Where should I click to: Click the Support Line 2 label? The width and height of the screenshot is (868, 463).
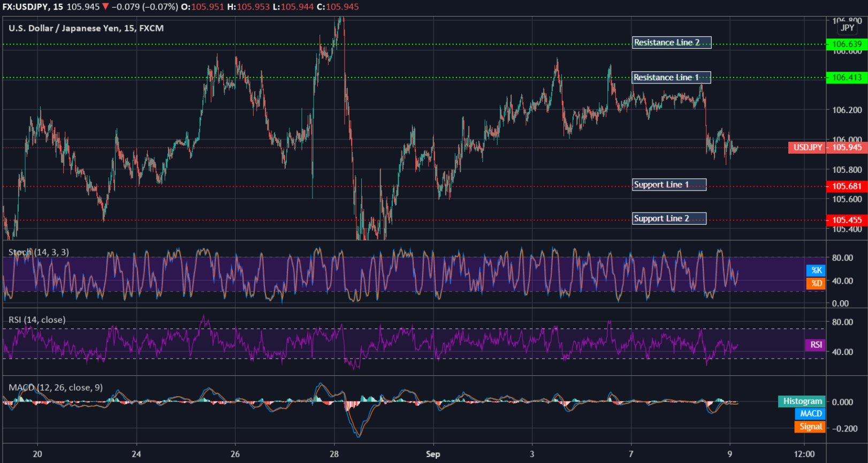coord(669,218)
